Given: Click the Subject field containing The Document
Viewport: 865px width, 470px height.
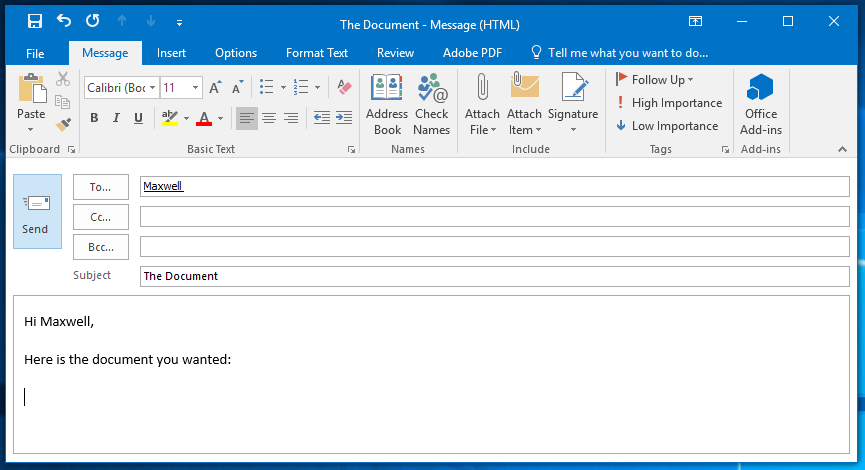Looking at the screenshot, I should pyautogui.click(x=495, y=276).
